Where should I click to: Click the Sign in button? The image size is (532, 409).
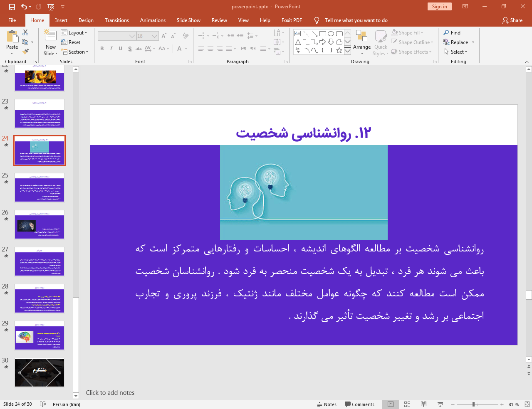[439, 7]
